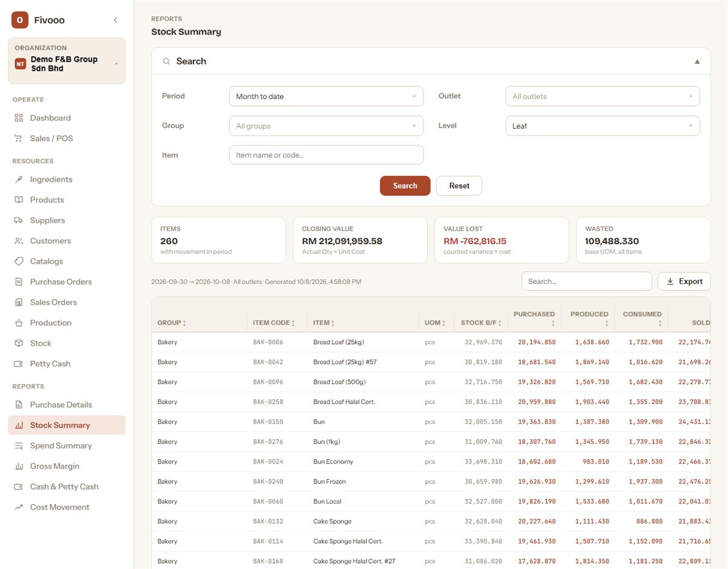Click the Stock box icon

(19, 343)
